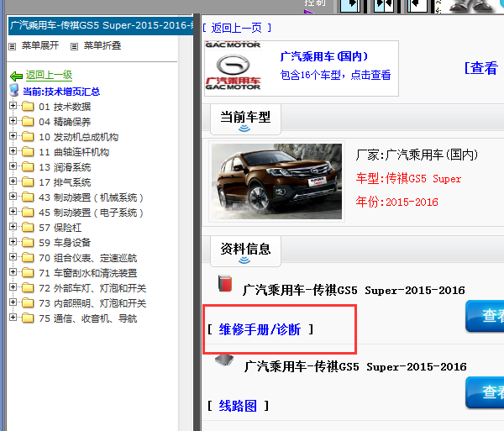This screenshot has width=504, height=431.
Task: Expand the 45 制动装置（电子系统） folder
Action: coord(13,212)
